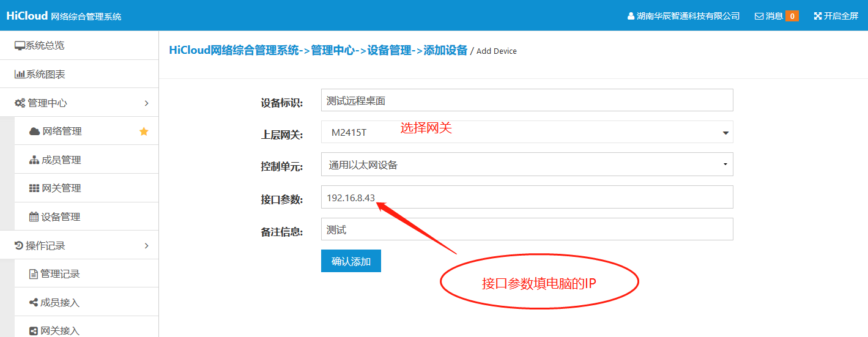Click the 确认添加 button
Viewport: 868px width, 337px height.
pos(351,261)
